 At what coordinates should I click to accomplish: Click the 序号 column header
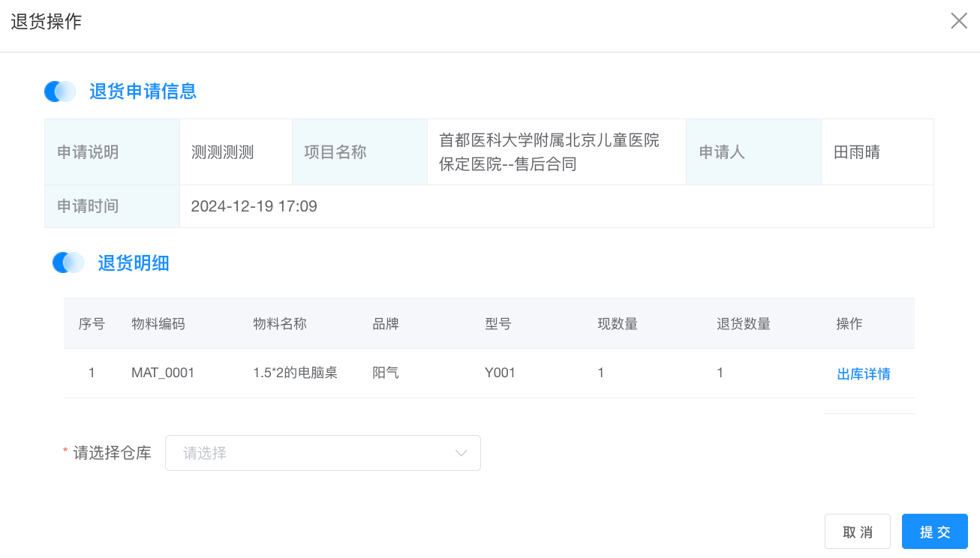click(92, 324)
